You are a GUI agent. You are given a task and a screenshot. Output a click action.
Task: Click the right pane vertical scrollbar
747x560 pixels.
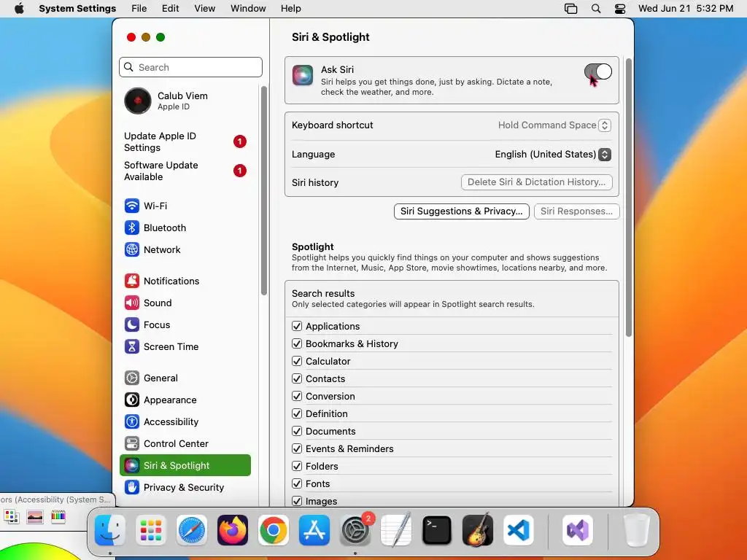click(628, 198)
